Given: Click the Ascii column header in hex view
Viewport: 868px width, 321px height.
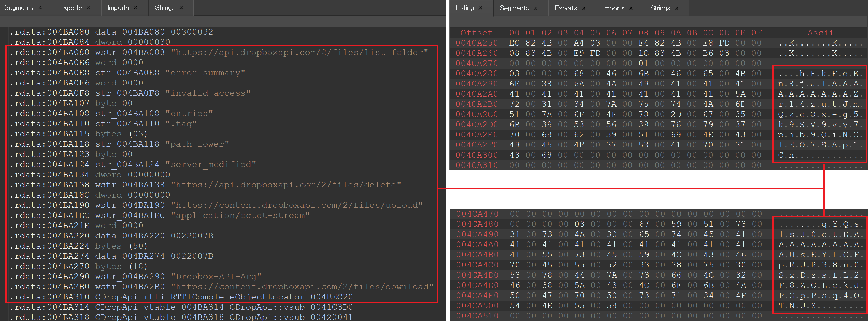Looking at the screenshot, I should (x=820, y=33).
